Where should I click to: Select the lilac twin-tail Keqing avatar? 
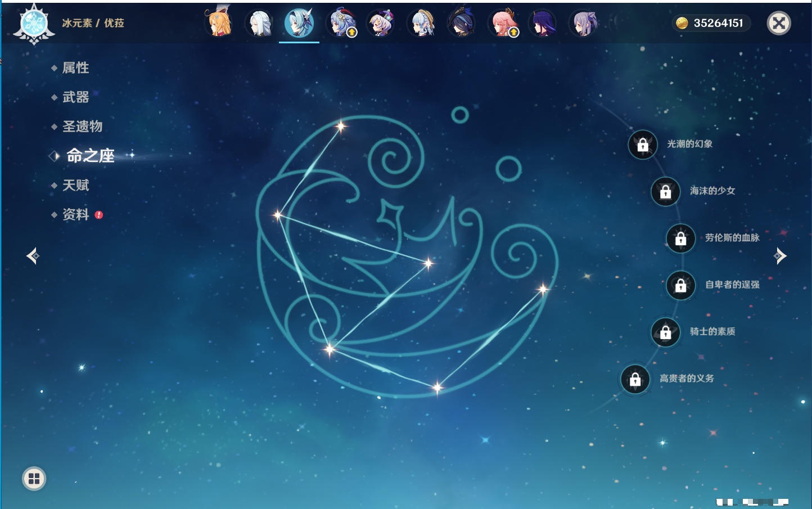(x=584, y=24)
